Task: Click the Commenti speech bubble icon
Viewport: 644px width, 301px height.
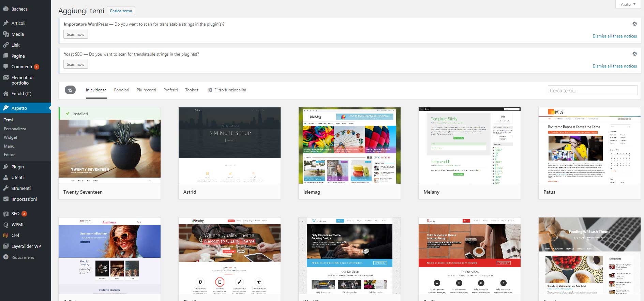Action: click(x=6, y=66)
